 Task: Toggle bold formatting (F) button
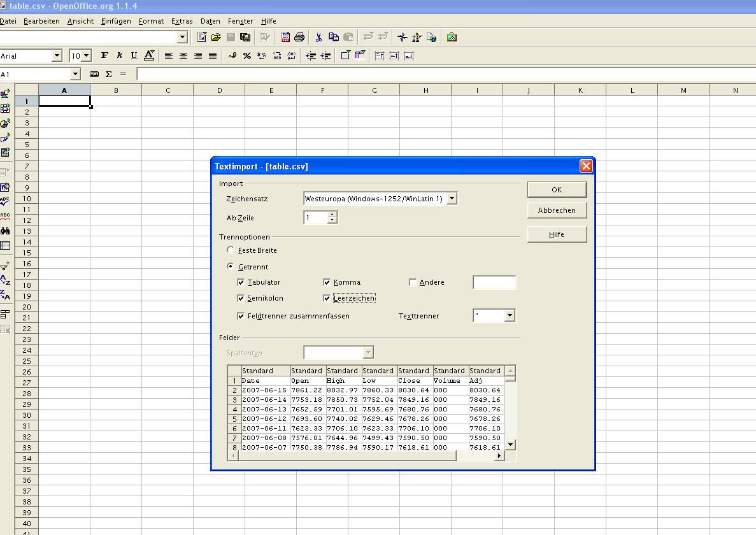pos(104,56)
